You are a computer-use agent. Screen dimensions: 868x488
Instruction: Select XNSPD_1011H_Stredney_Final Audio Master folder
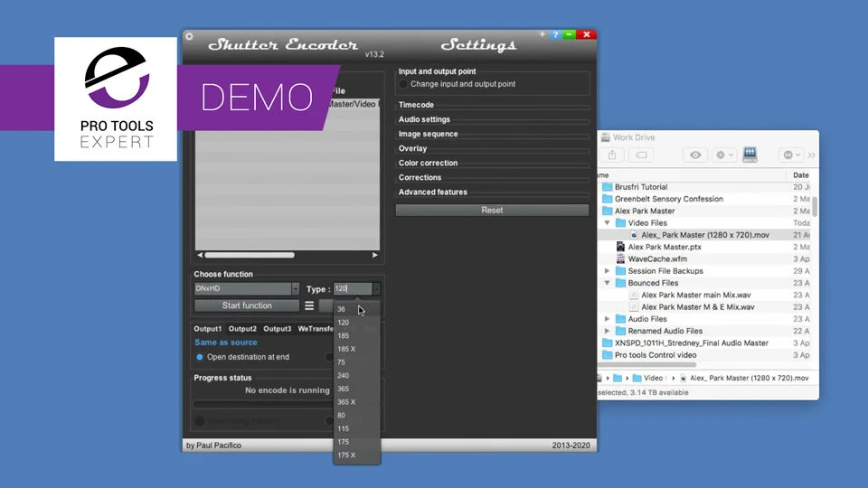pos(692,343)
